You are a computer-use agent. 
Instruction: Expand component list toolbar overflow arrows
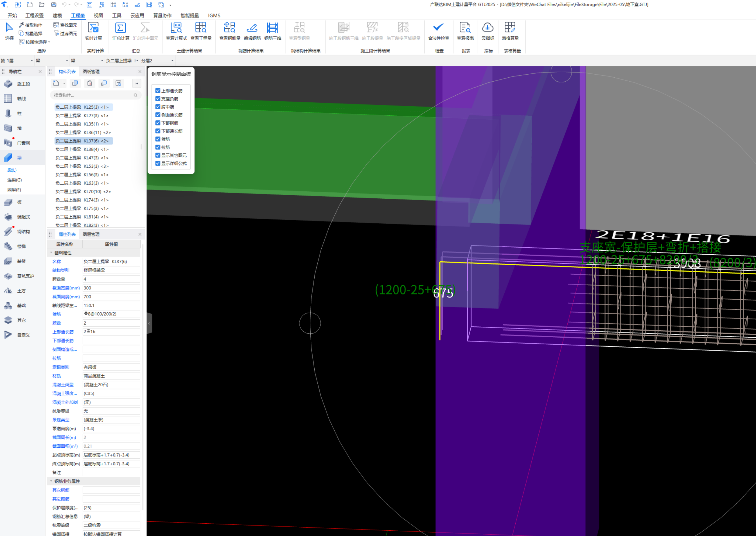tap(137, 84)
